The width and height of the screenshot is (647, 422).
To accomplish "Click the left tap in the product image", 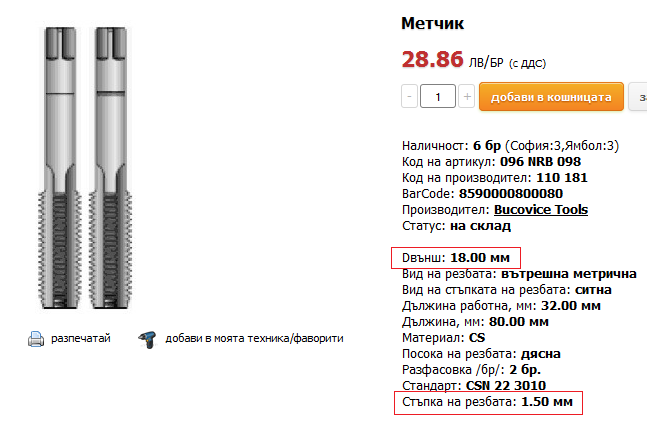I will coord(63,170).
